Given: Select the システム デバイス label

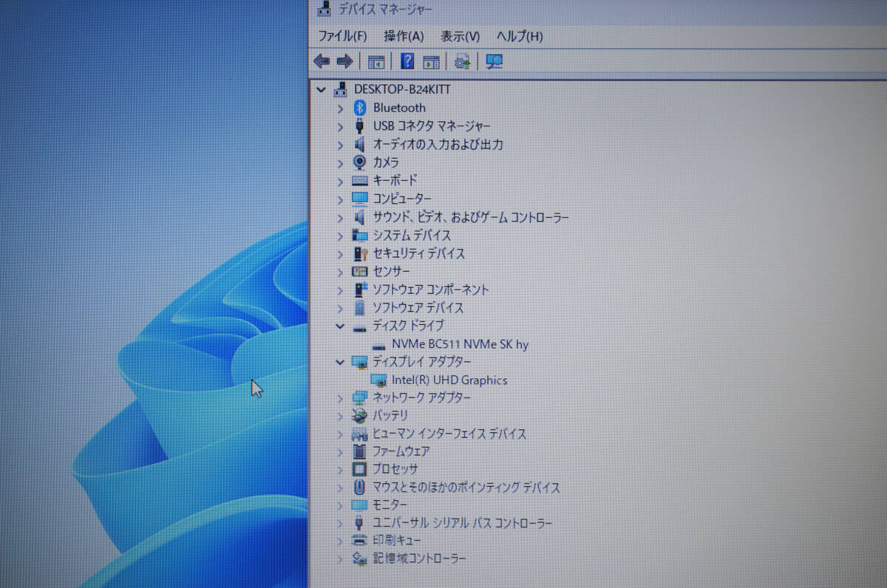Looking at the screenshot, I should coord(412,236).
